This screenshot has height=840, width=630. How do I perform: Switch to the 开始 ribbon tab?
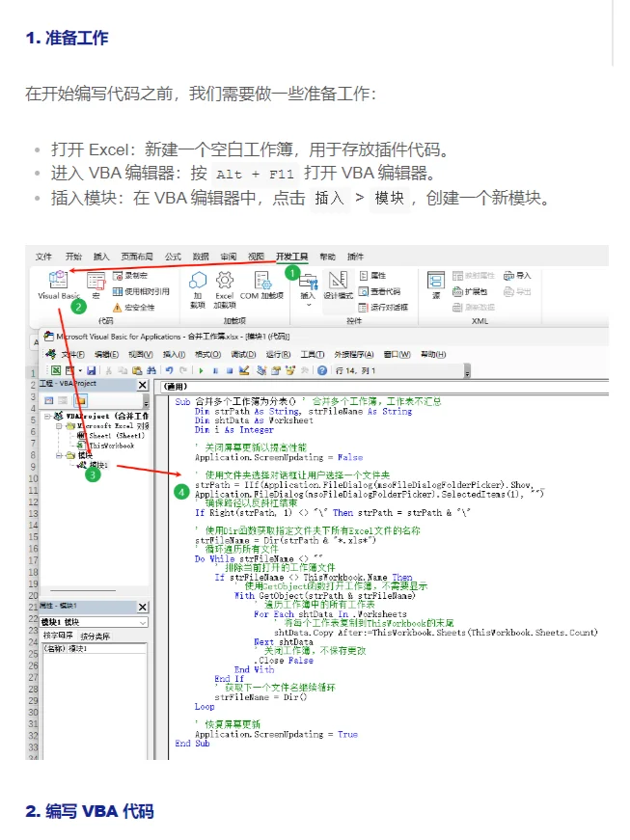[73, 257]
